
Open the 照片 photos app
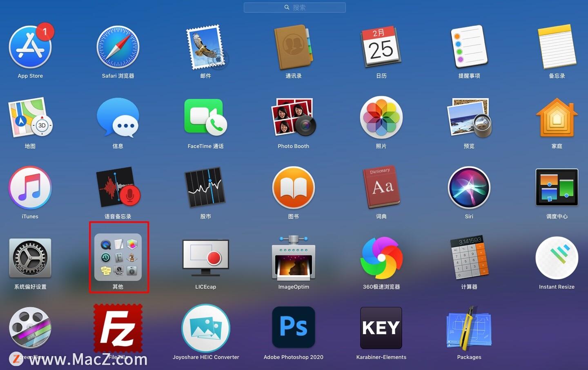point(381,117)
